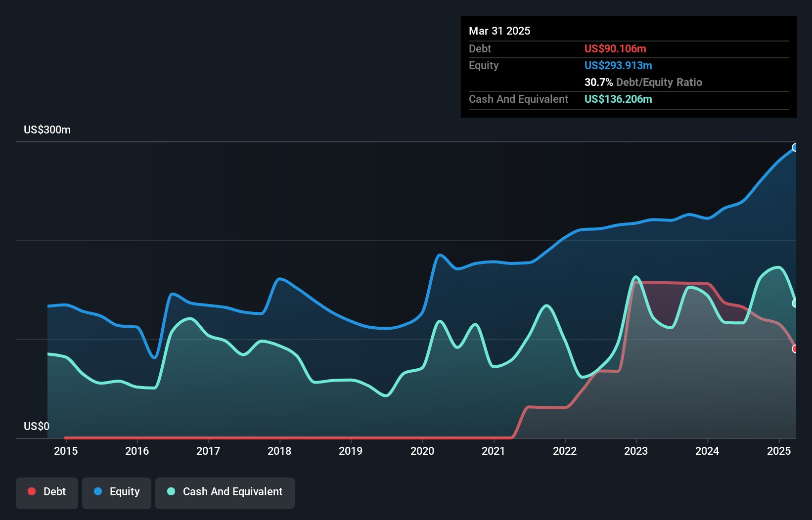Click the 2024 x-axis label
This screenshot has width=812, height=520.
point(707,451)
